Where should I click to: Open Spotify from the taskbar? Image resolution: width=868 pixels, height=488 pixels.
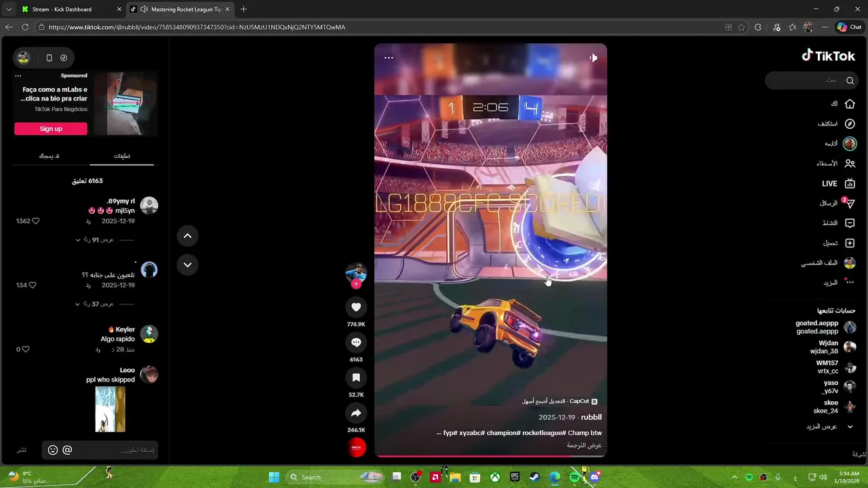tap(574, 477)
